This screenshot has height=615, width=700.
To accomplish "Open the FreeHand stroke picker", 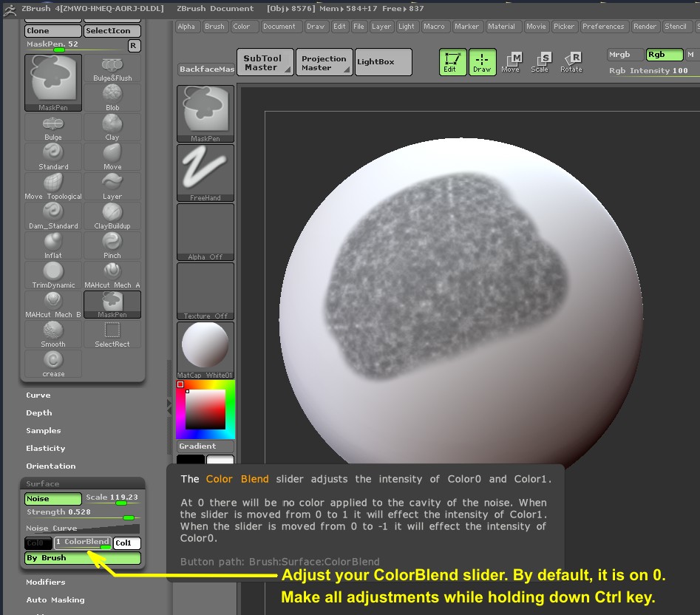I will [205, 173].
